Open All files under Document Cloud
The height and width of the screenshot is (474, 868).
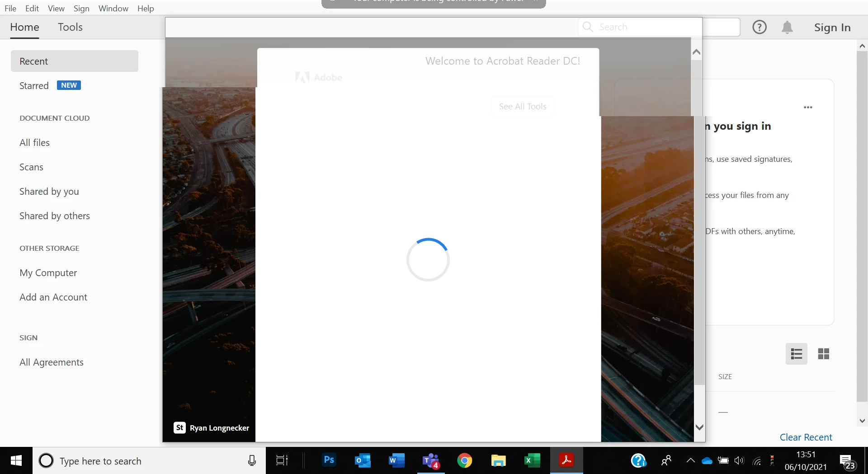[34, 142]
